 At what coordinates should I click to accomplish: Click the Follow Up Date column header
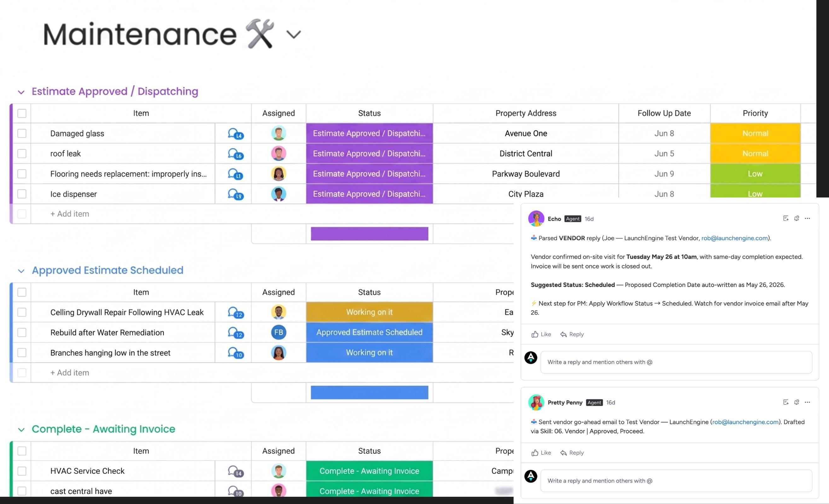pyautogui.click(x=664, y=113)
